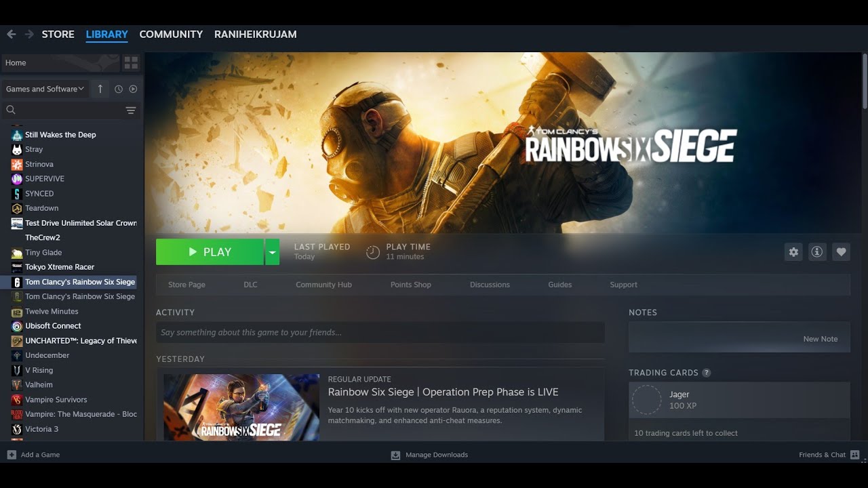Click the Jager trading card entry

pyautogui.click(x=739, y=400)
